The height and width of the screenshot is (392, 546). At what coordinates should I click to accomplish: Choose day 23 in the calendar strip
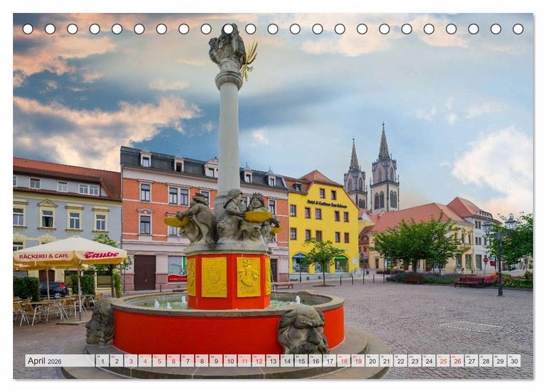[x=415, y=361]
